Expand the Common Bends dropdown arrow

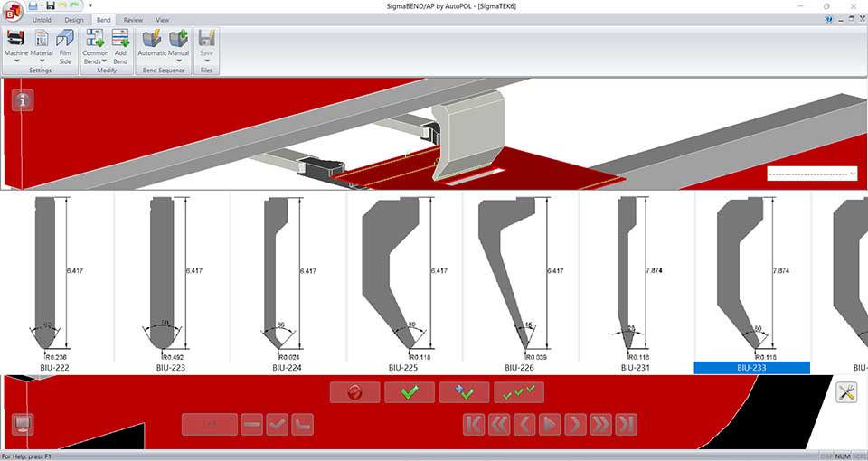pos(104,61)
